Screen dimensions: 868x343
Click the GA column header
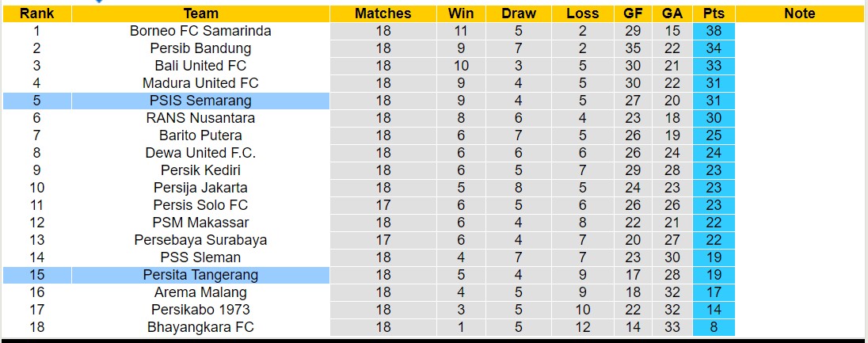(672, 13)
